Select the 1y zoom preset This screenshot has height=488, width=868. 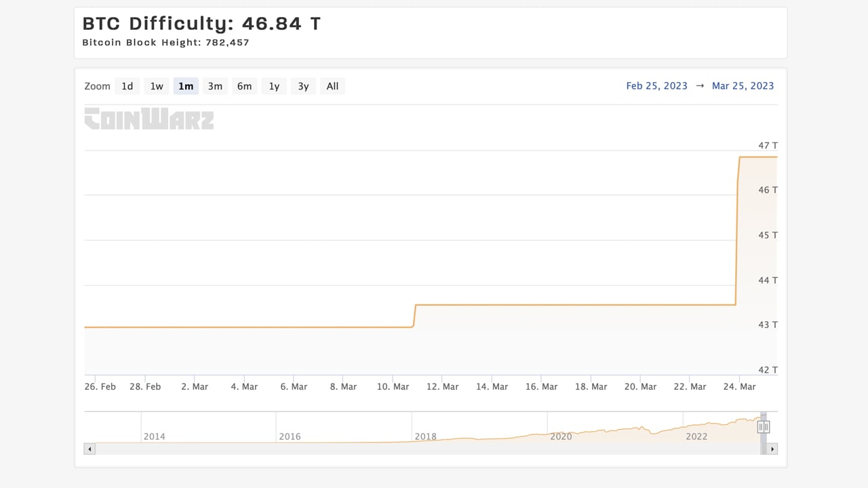[273, 86]
